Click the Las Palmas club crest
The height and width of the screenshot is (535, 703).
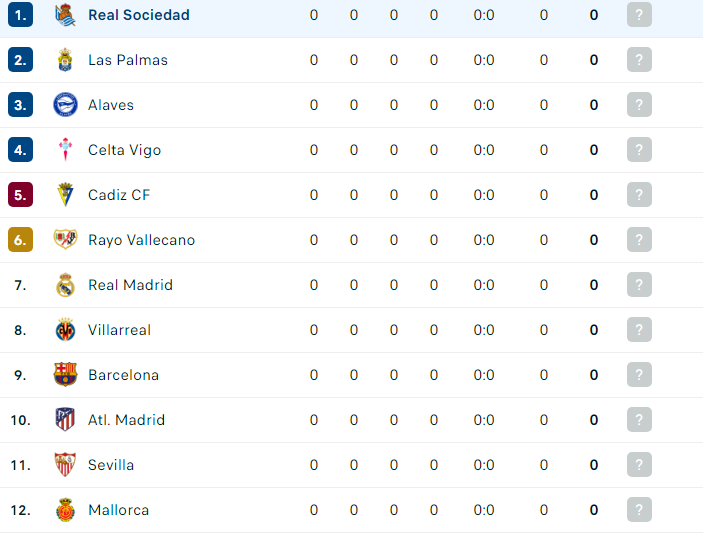[65, 60]
